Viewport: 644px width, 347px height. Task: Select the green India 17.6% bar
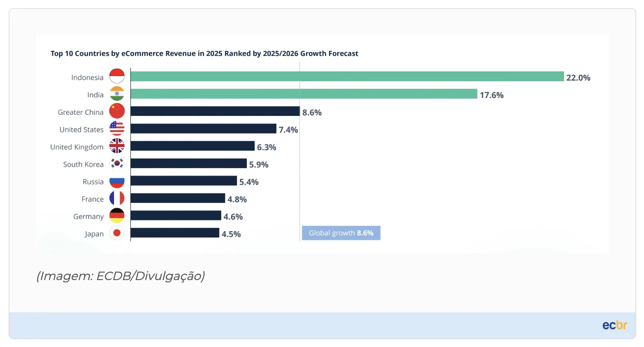(x=304, y=94)
